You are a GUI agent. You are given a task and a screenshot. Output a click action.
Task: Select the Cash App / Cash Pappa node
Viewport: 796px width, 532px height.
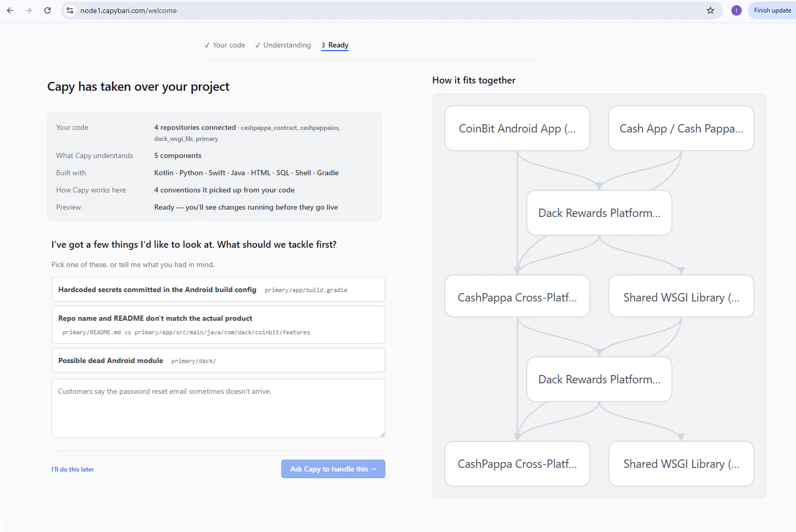coord(681,128)
